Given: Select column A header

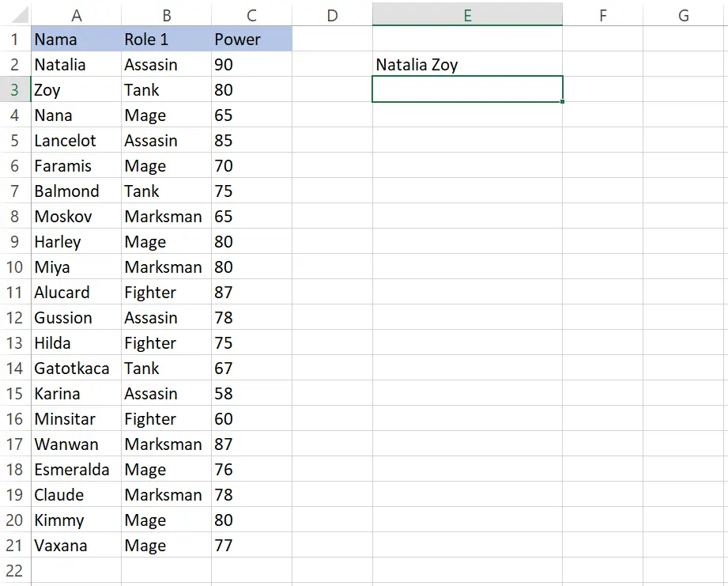Looking at the screenshot, I should pyautogui.click(x=76, y=14).
